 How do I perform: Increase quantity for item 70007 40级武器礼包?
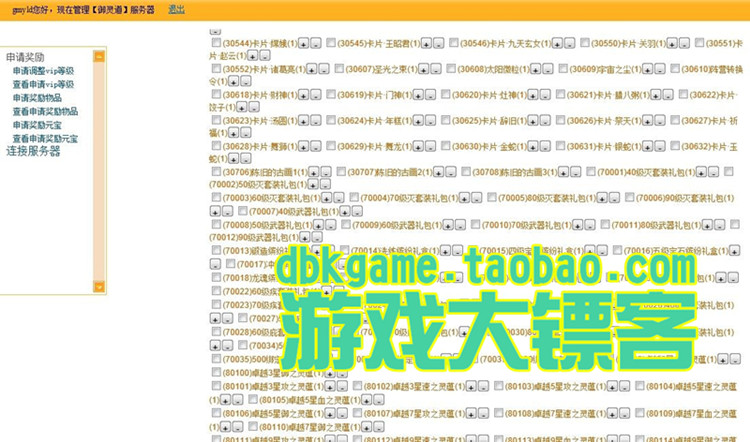pos(345,211)
